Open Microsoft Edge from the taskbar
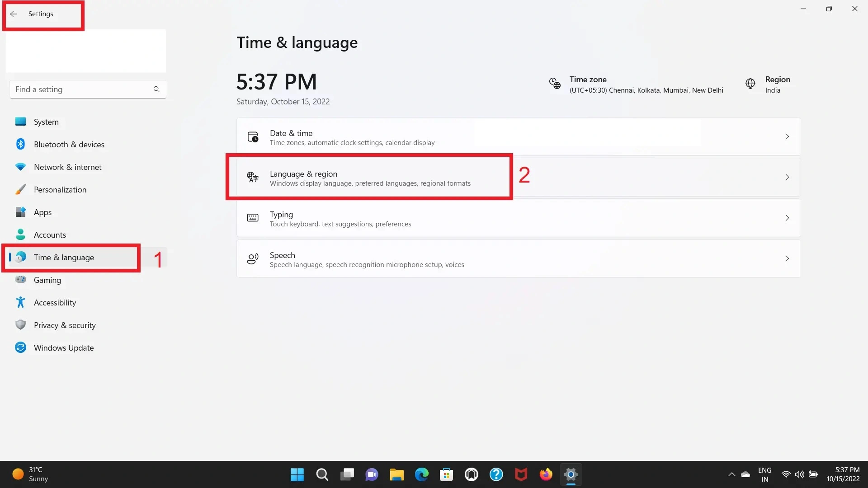868x488 pixels. click(x=421, y=474)
